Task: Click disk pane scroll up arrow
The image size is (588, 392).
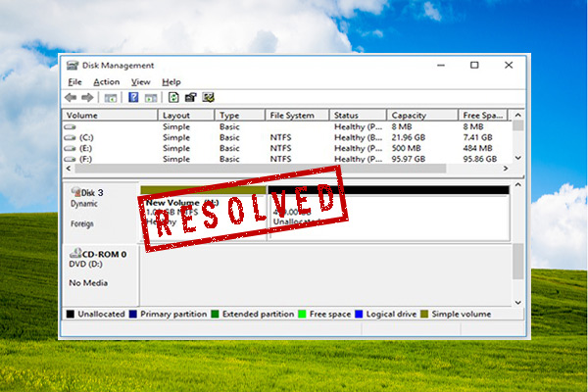Action: (517, 184)
